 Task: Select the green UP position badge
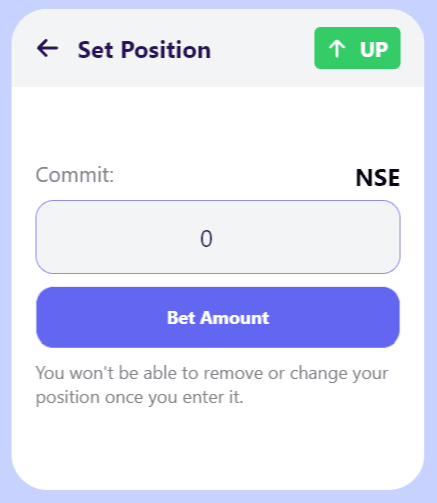[x=357, y=48]
